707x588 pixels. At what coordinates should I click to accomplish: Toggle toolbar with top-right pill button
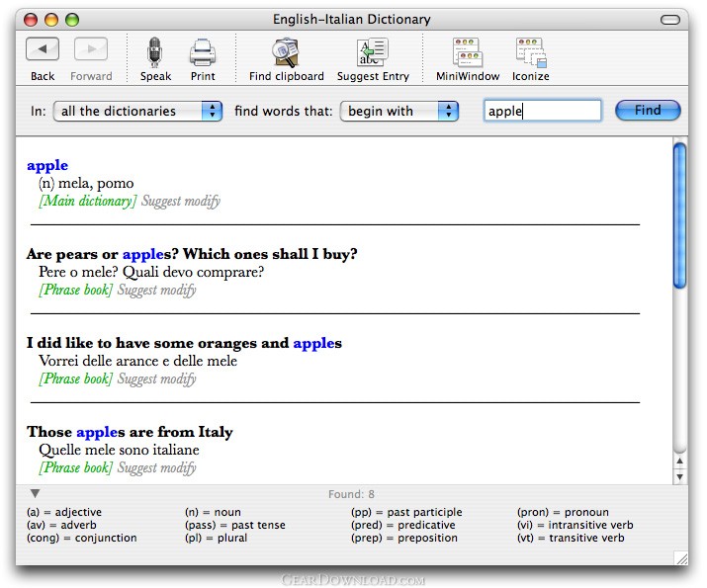click(x=670, y=20)
